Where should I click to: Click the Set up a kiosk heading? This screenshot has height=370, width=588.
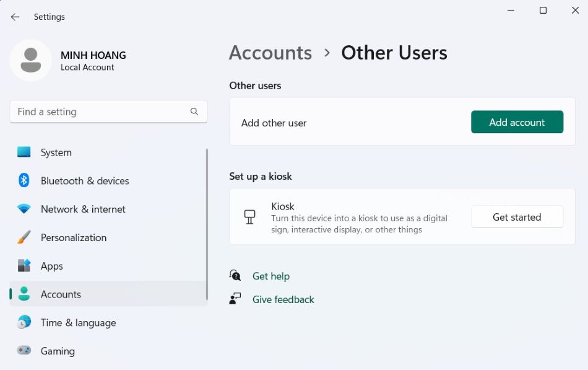tap(260, 176)
